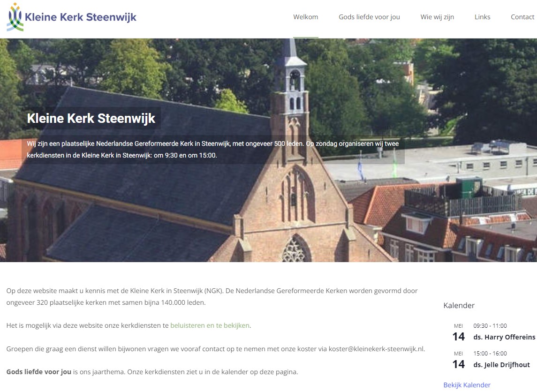Click the 15:00 - 16:00 event time
This screenshot has width=537, height=392.
pos(490,354)
